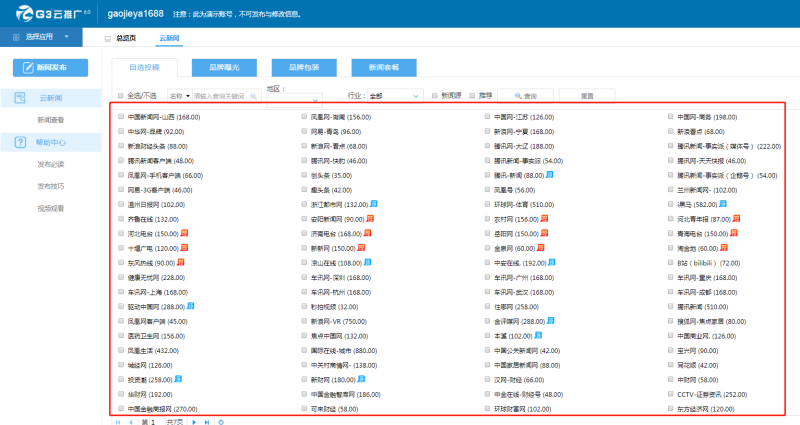Screen dimensions: 800x425
Task: Click the gaojieya1688 account name
Action: tap(136, 14)
